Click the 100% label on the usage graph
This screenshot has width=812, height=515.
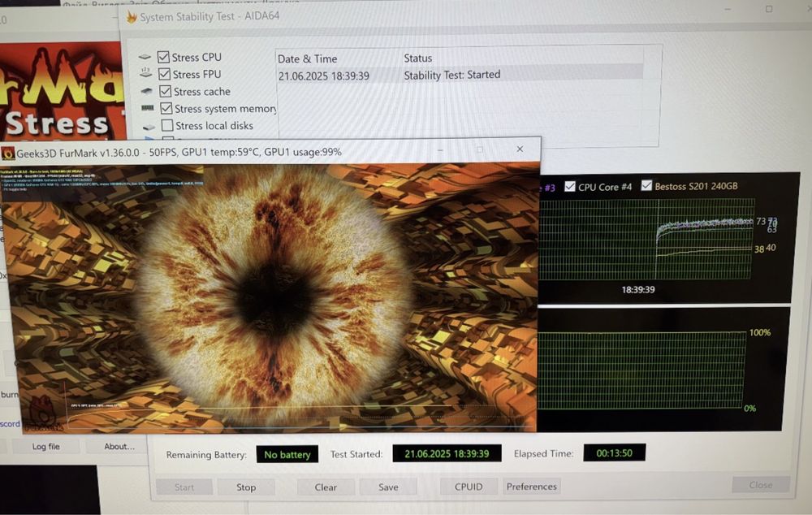(760, 332)
